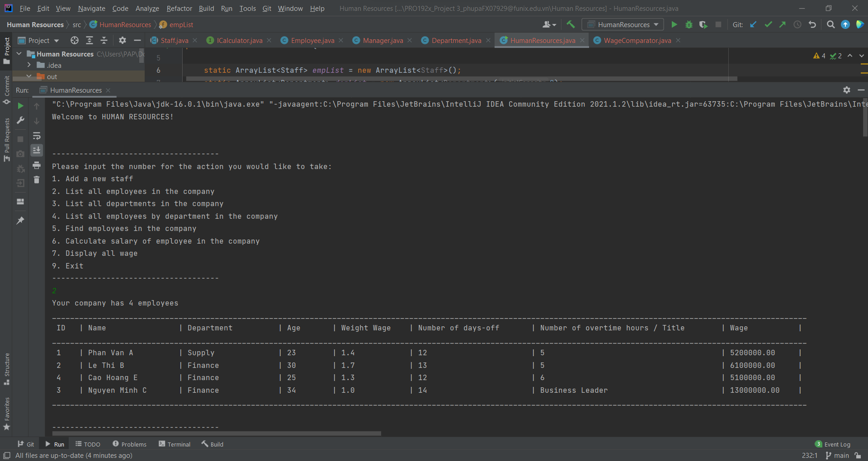
Task: Open Project view selector dropdown
Action: 39,41
